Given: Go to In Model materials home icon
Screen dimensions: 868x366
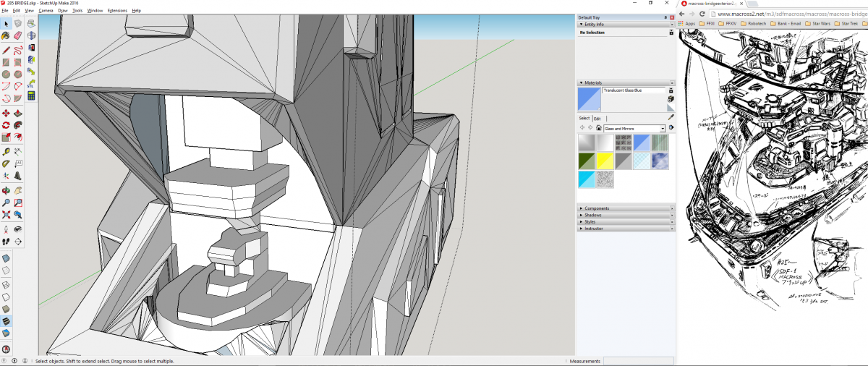Looking at the screenshot, I should tap(598, 128).
